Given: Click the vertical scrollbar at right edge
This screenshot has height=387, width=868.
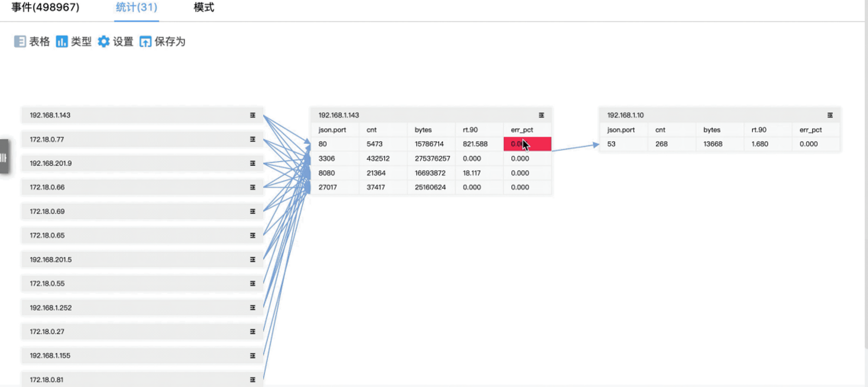Looking at the screenshot, I should pos(866,174).
